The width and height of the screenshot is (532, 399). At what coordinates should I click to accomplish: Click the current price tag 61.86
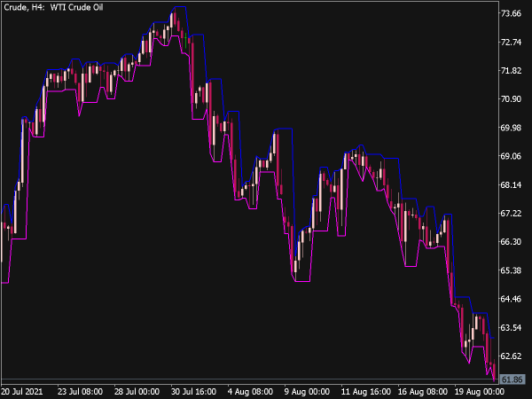pos(512,379)
